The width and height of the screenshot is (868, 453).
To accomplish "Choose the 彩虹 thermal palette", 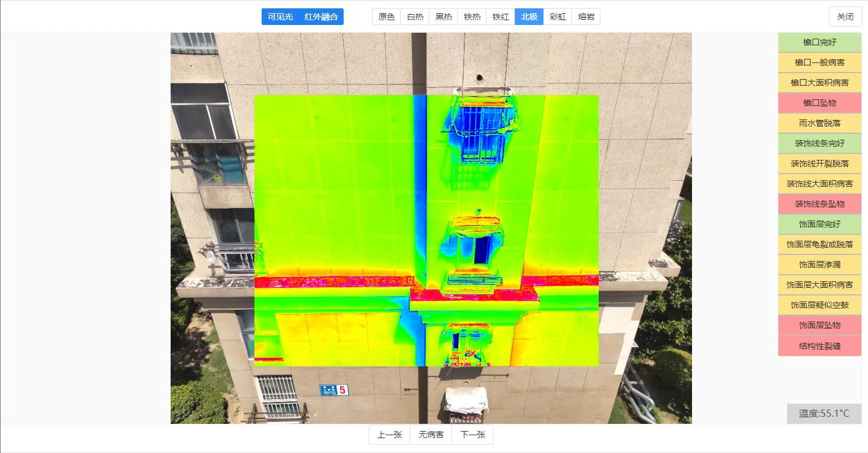I will coord(558,17).
